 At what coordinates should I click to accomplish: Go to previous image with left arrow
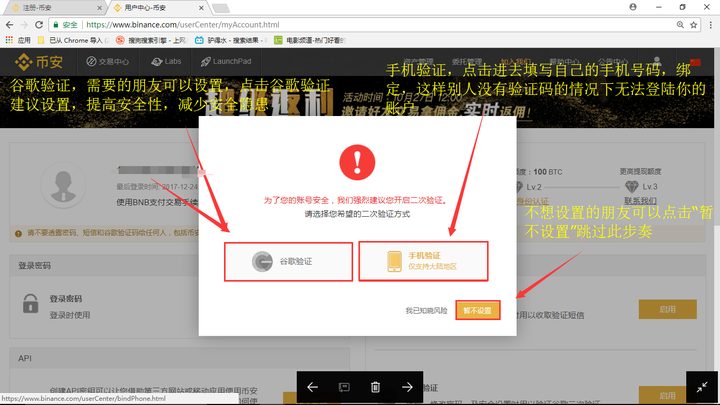312,387
